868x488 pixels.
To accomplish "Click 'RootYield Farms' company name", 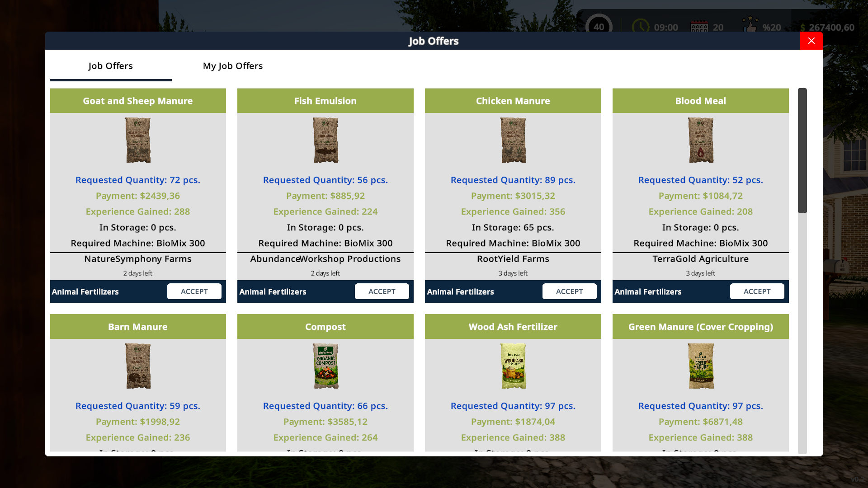I will 513,259.
